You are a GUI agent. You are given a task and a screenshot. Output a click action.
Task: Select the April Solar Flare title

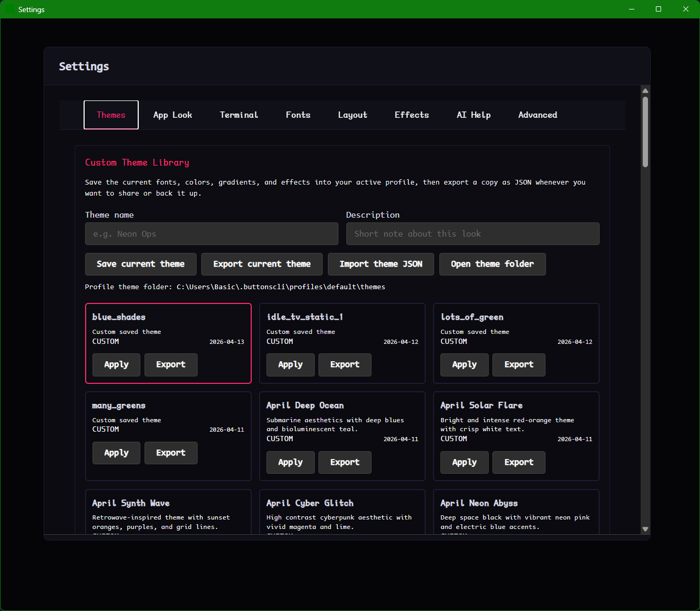click(x=481, y=405)
